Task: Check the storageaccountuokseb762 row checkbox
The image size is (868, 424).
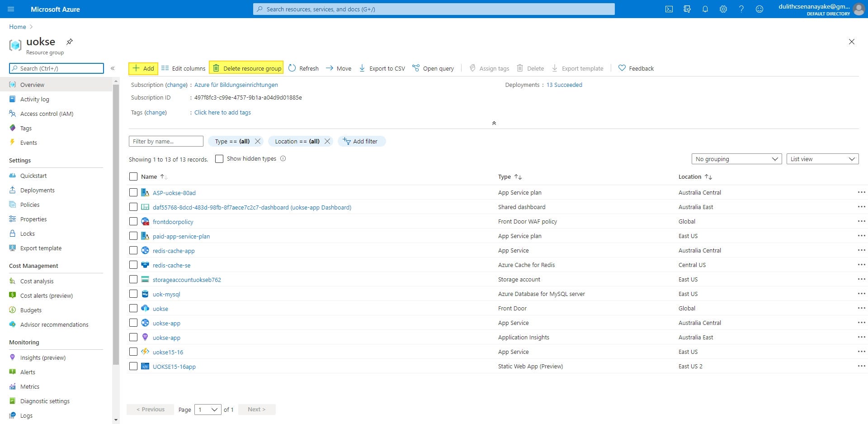Action: pos(133,279)
